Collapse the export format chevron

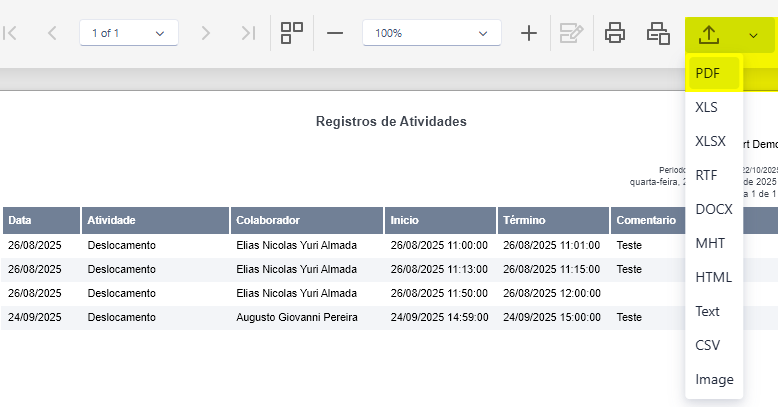coord(753,35)
